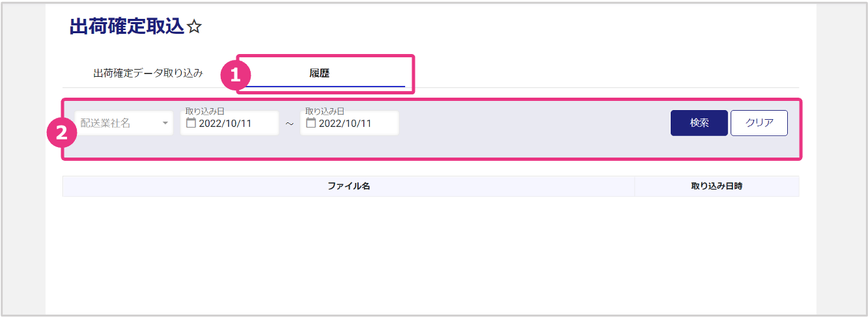Image resolution: width=868 pixels, height=319 pixels.
Task: Click the first 取り込み日 label
Action: 204,111
